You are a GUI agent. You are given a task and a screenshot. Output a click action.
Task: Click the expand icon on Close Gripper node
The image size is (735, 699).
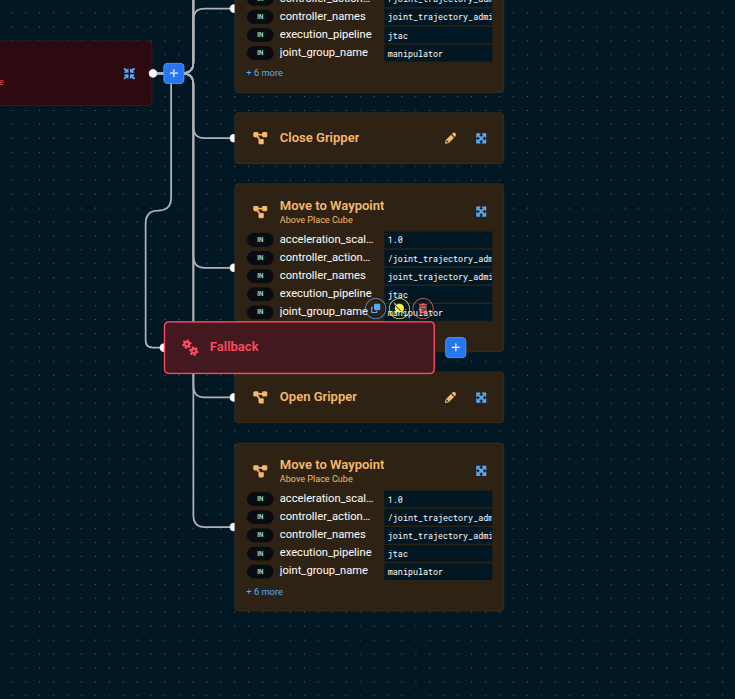pos(481,138)
